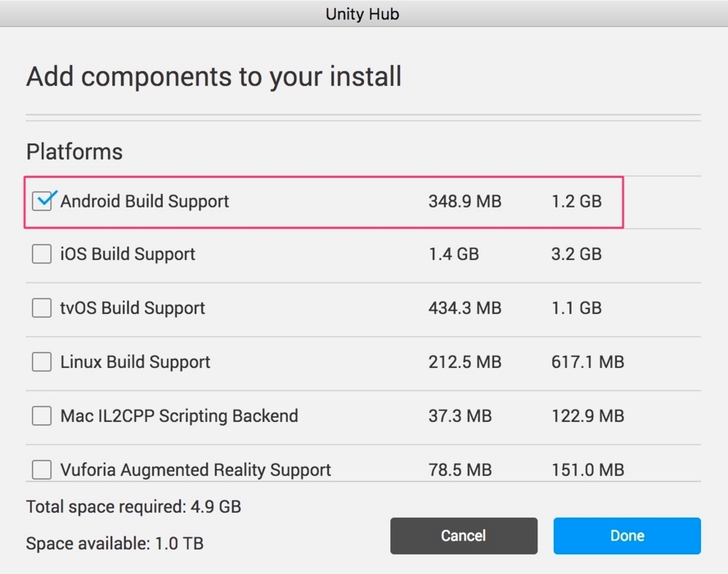This screenshot has width=728, height=574.
Task: Click Mac IL2CPP Scripting Backend label
Action: tap(179, 416)
